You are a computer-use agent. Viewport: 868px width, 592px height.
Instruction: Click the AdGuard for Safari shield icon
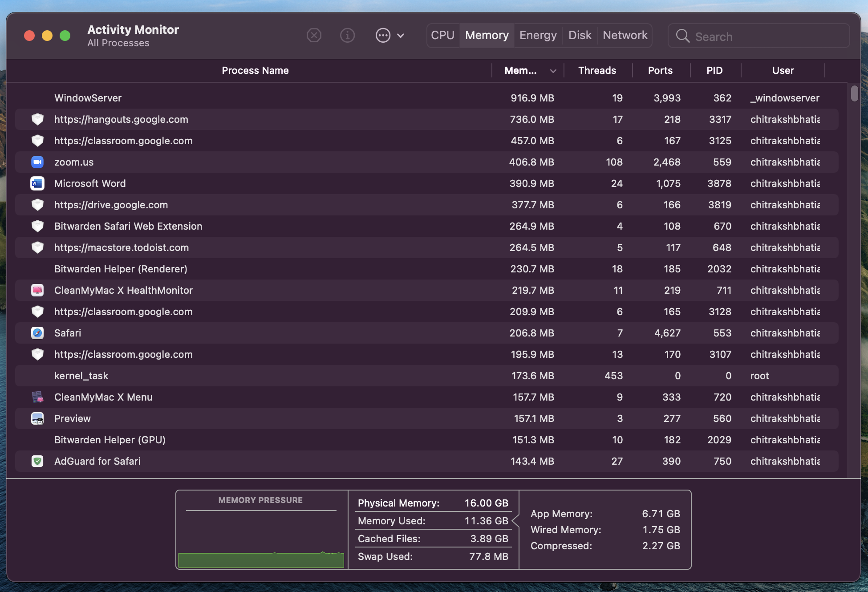click(37, 461)
